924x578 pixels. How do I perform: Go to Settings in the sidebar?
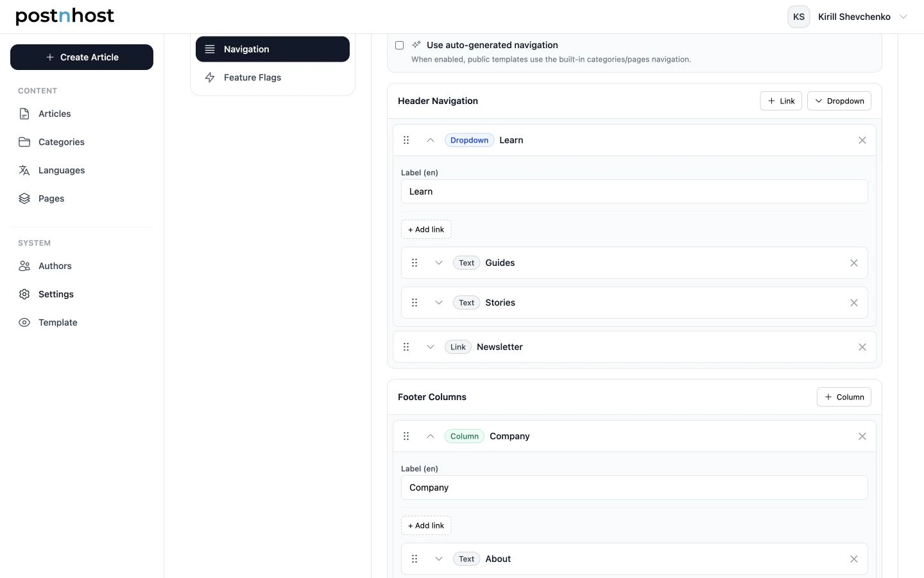pos(81,294)
